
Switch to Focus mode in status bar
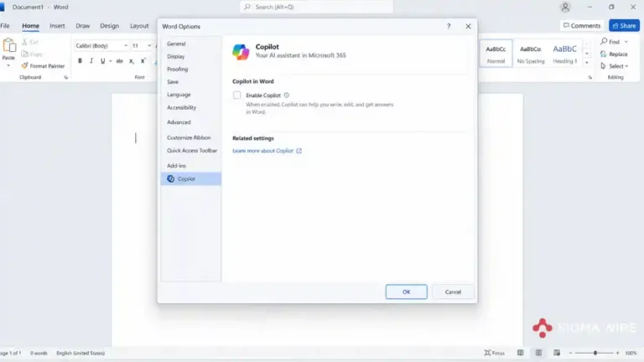495,353
